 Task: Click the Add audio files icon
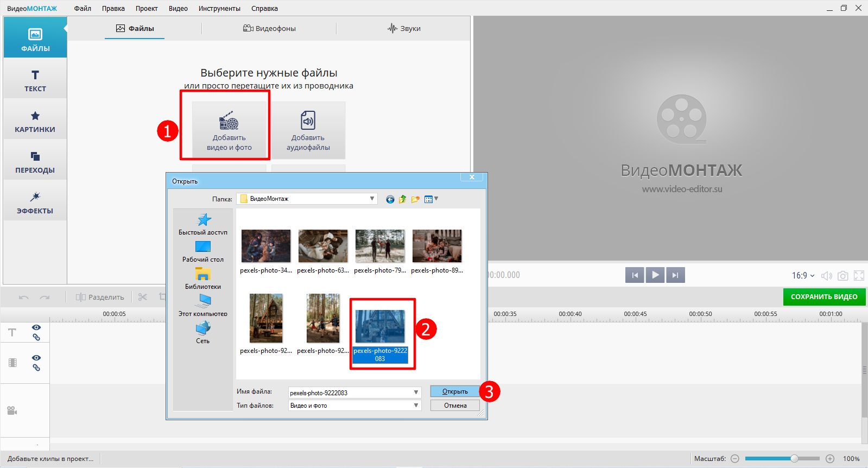[x=308, y=121]
